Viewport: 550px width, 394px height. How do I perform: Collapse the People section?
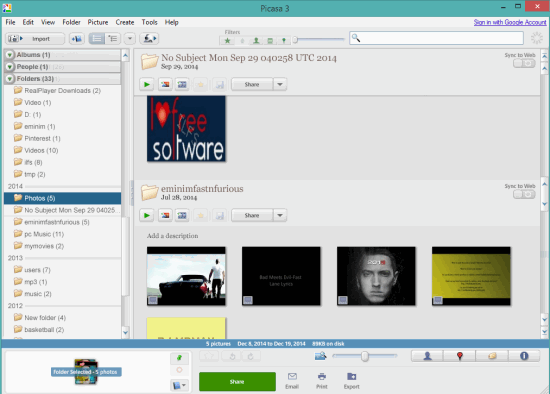[9, 67]
